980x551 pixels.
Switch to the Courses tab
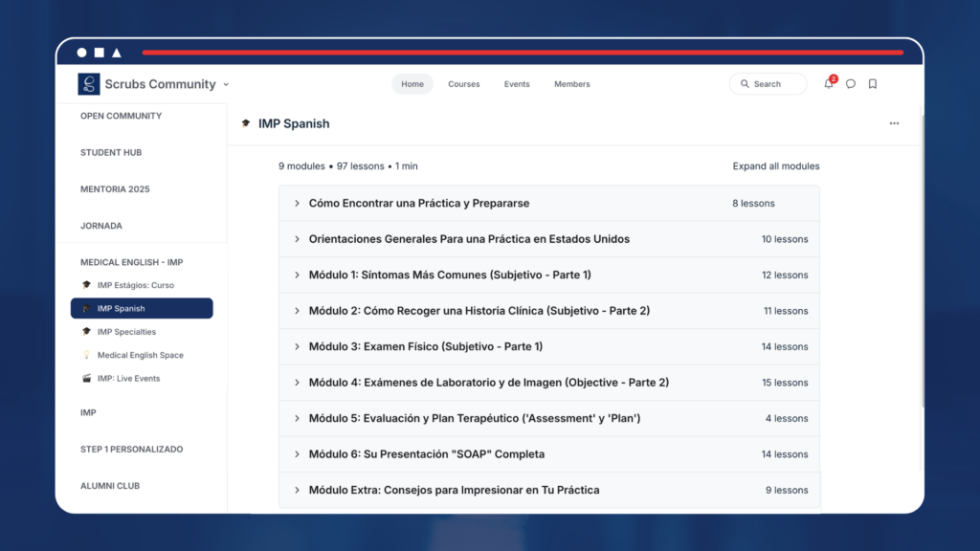pos(464,84)
